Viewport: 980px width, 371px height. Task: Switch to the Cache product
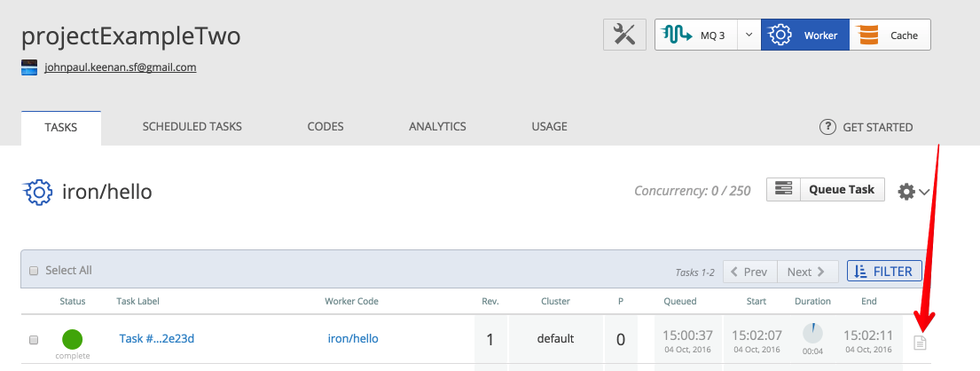pos(890,35)
